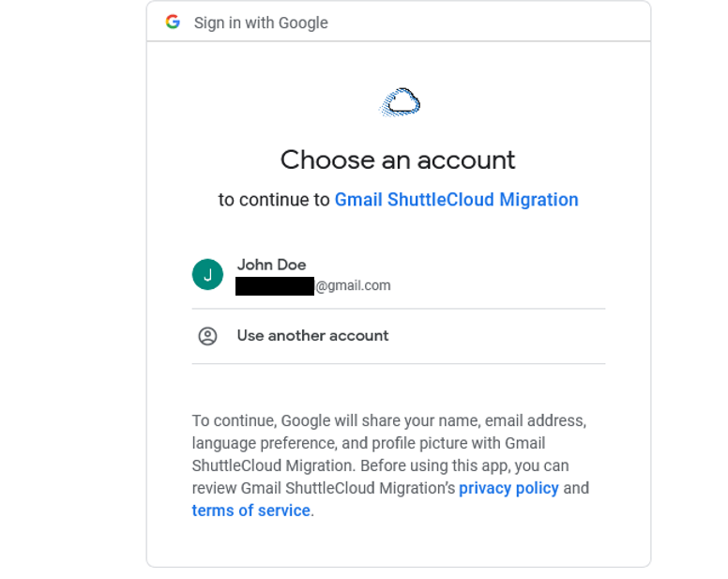Viewport: 728px width, 579px height.
Task: Choose "Use another account" option
Action: coord(312,336)
